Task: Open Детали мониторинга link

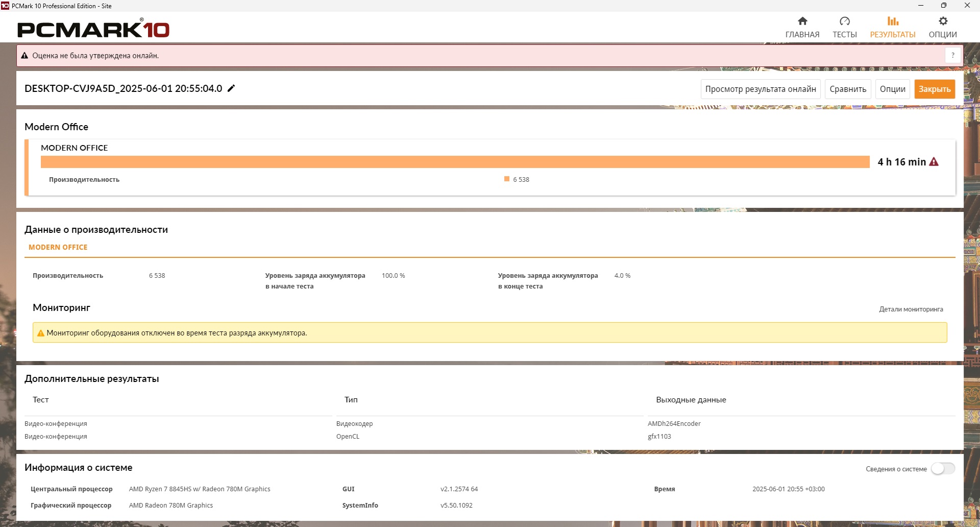Action: click(911, 309)
